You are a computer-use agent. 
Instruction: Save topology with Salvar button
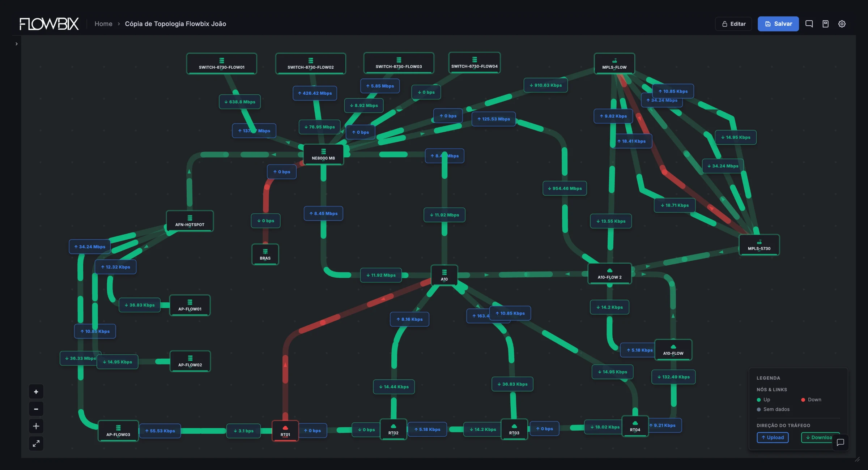[x=778, y=24]
